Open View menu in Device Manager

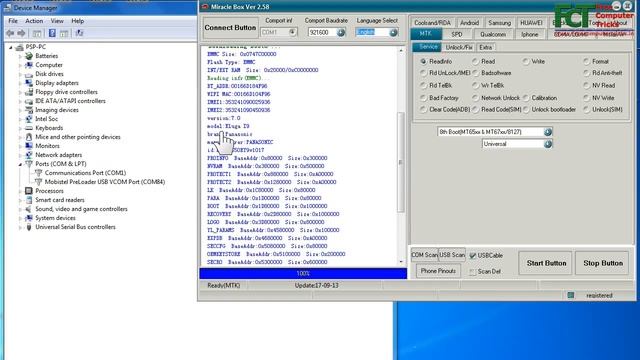click(57, 21)
